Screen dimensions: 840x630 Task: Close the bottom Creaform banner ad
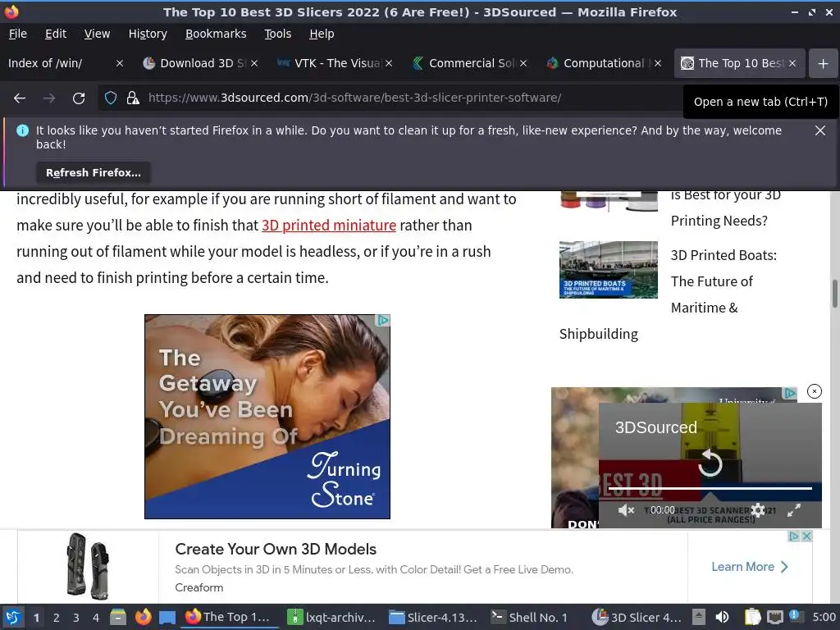(807, 536)
